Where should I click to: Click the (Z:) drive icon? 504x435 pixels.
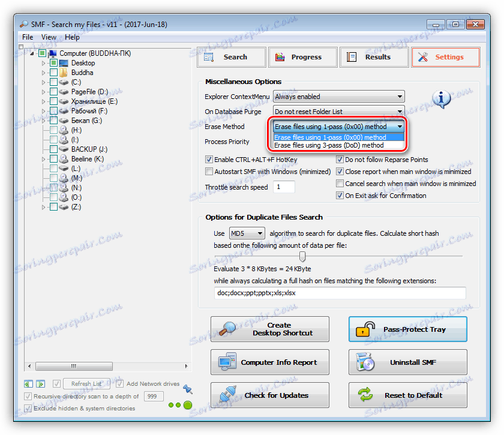pos(64,208)
